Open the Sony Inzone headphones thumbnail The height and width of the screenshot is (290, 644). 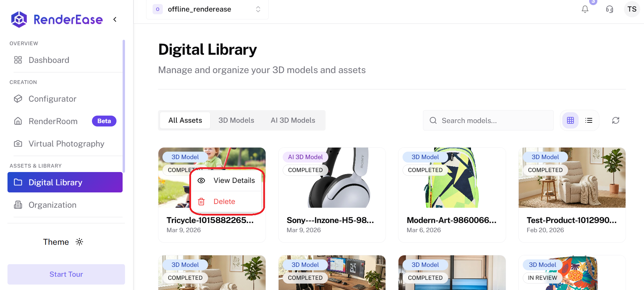332,177
